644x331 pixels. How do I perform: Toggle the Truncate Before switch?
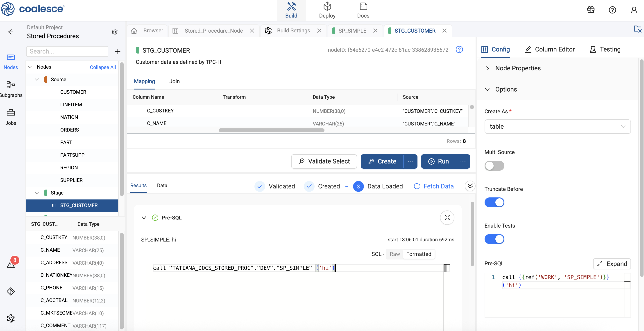coord(494,202)
